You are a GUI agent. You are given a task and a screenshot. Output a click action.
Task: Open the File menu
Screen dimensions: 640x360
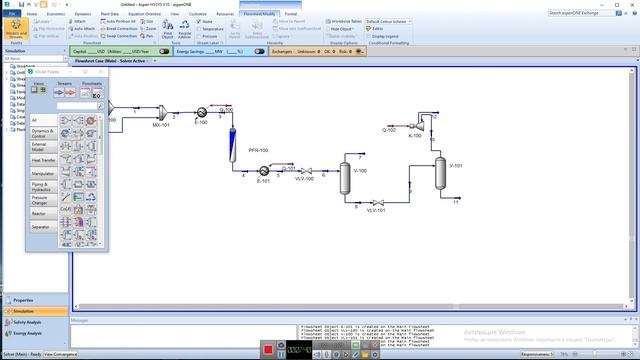click(x=12, y=14)
